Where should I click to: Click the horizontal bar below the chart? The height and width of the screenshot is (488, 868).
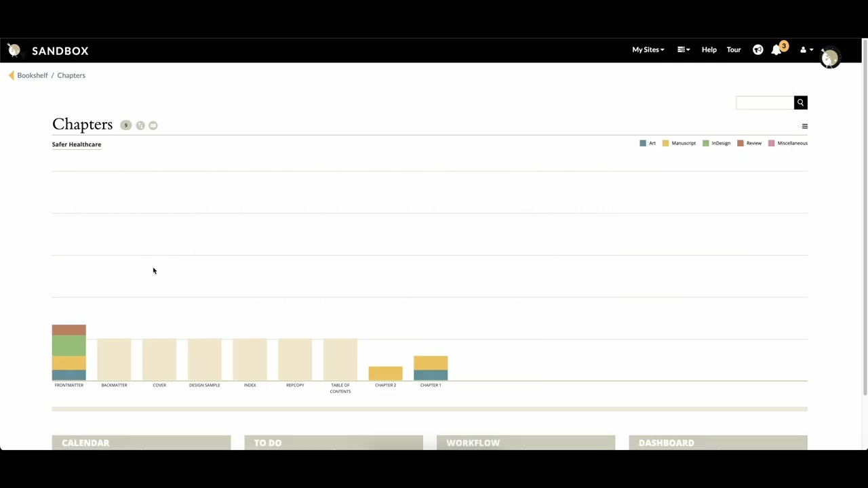coord(429,409)
